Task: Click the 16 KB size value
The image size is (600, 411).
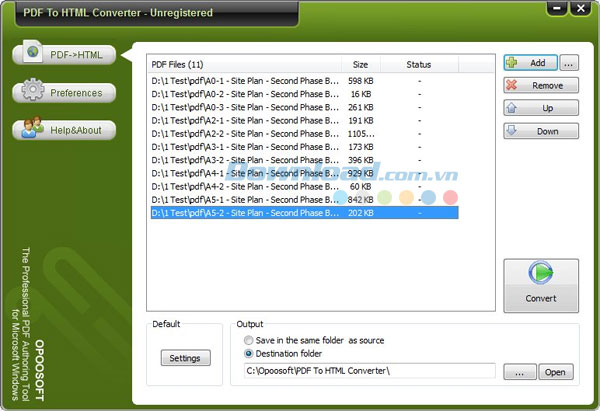Action: pos(361,94)
